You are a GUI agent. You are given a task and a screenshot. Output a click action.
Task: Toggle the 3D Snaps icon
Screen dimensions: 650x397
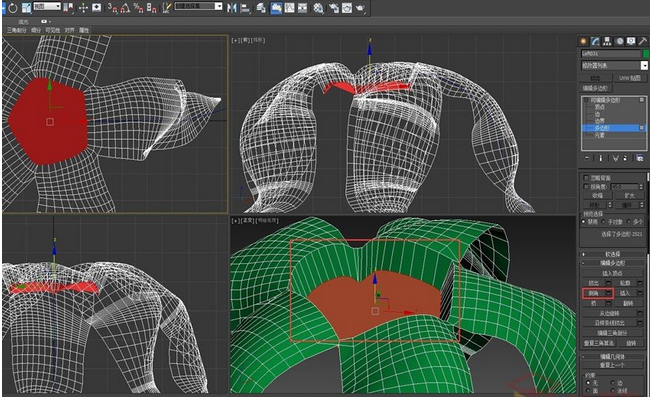(112, 7)
